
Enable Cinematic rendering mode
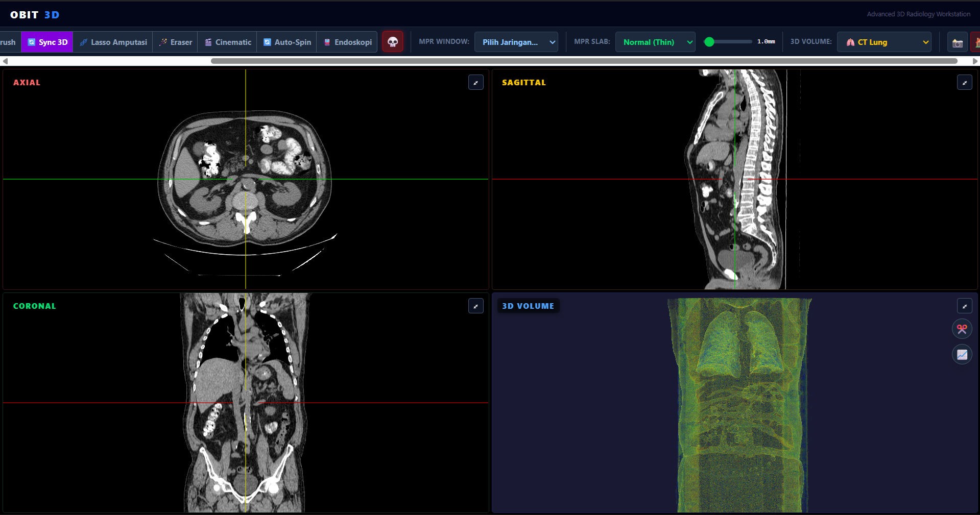[228, 42]
